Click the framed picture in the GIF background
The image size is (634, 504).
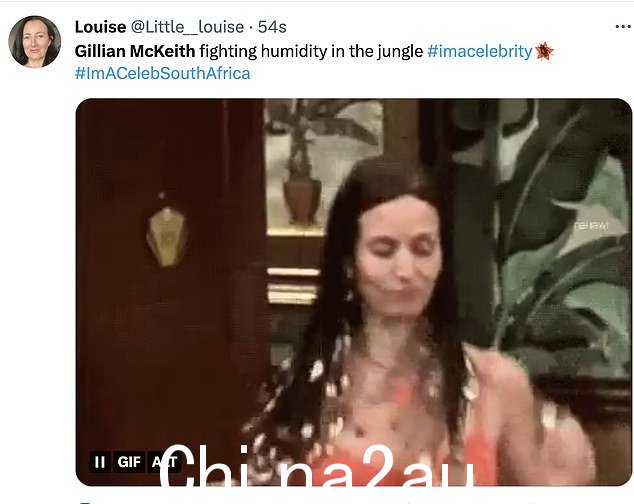point(323,168)
